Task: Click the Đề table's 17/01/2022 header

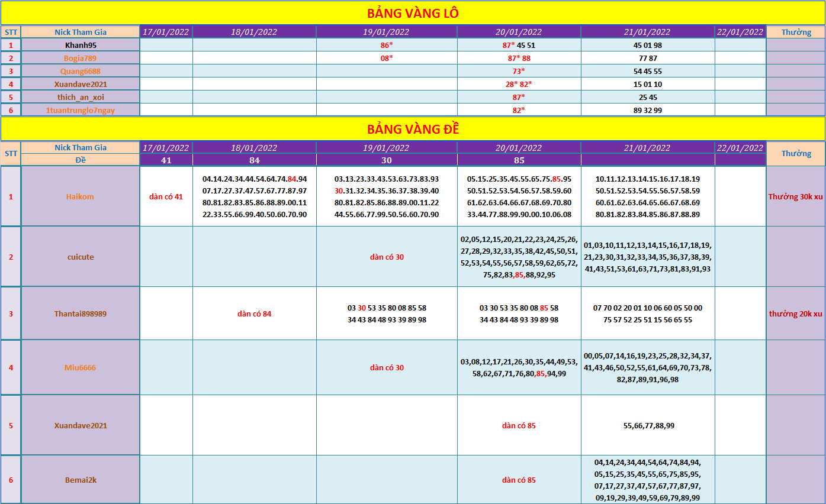Action: point(166,148)
